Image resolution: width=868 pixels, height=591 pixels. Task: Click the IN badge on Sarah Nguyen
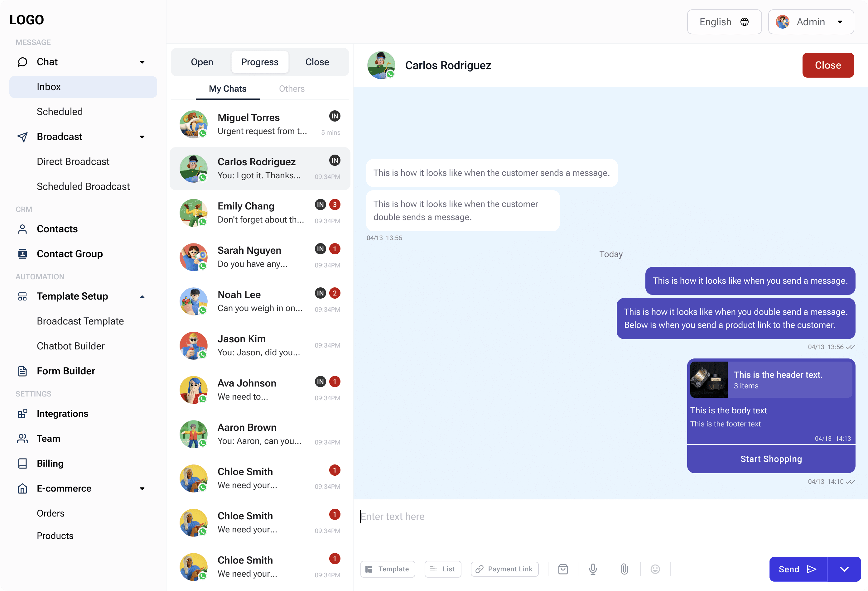[x=321, y=249]
